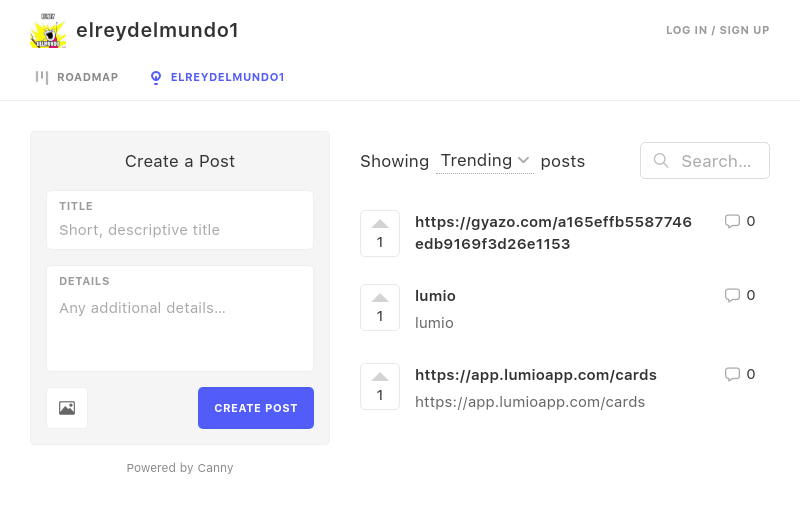The image size is (800, 528).
Task: Open the gyazo.com post title
Action: pos(553,232)
